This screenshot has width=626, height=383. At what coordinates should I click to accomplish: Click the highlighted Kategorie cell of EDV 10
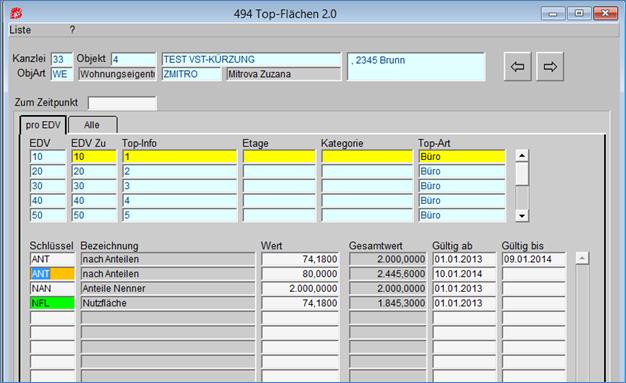(367, 157)
